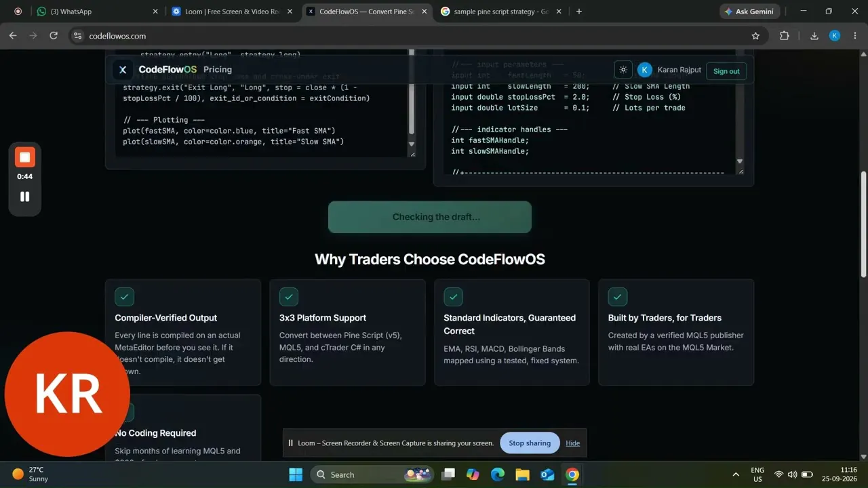This screenshot has width=868, height=488.
Task: Open the Pricing link
Action: tap(218, 69)
